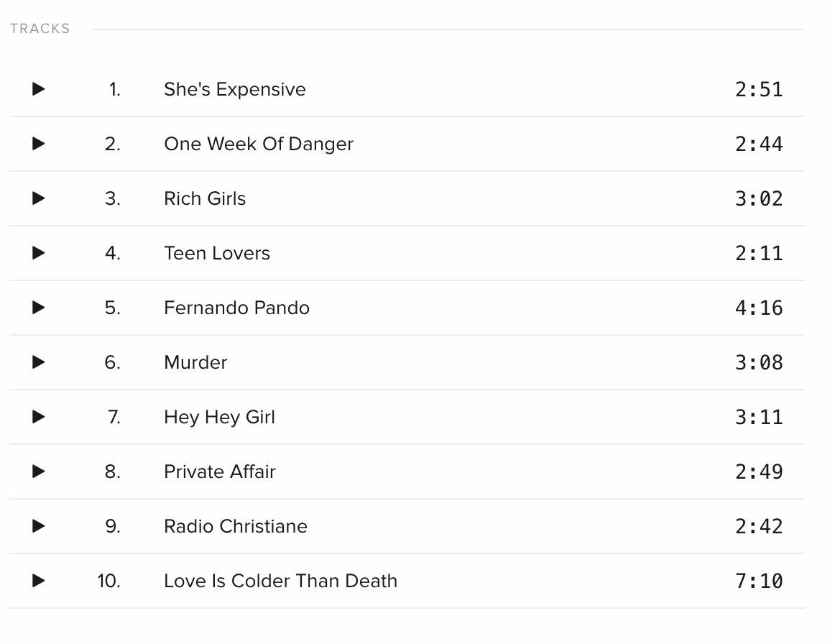Image resolution: width=835 pixels, height=644 pixels.
Task: Click the 7:10 duration of track 10
Action: coord(759,581)
